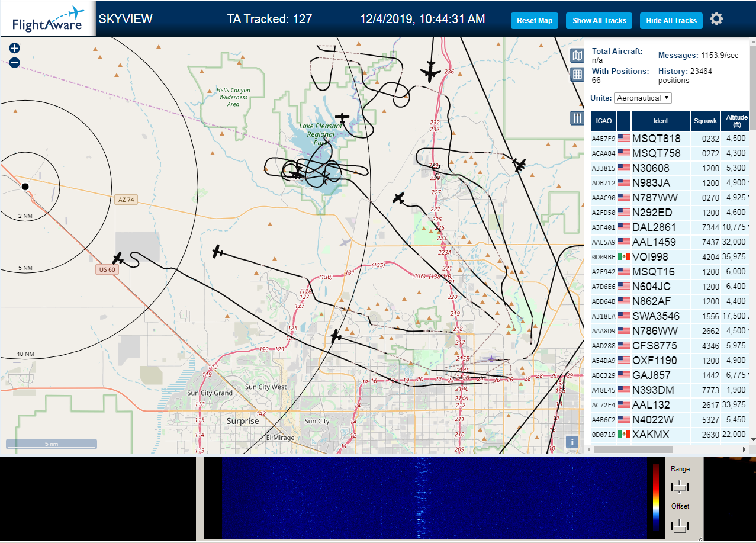756x543 pixels.
Task: Select the aircraft above Lake Pleasant Regional Park
Action: (x=342, y=118)
